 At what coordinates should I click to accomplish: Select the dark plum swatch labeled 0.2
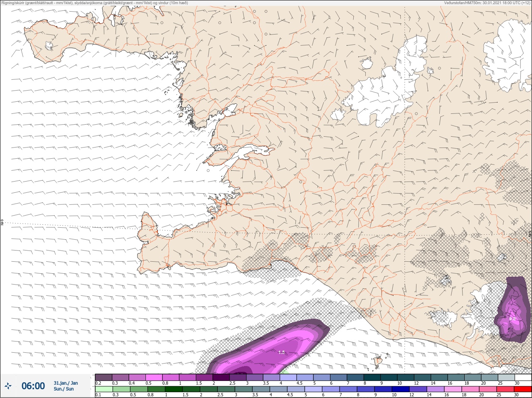pyautogui.click(x=103, y=377)
